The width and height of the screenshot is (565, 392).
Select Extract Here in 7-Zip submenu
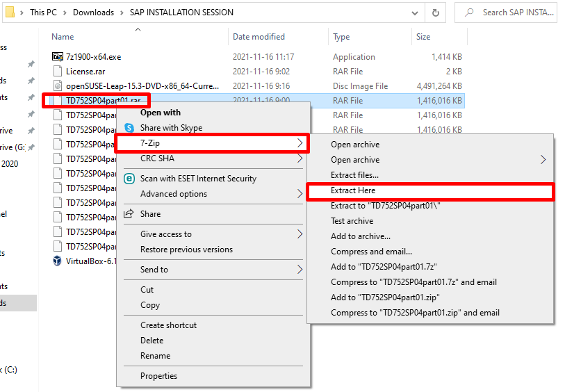pyautogui.click(x=430, y=190)
